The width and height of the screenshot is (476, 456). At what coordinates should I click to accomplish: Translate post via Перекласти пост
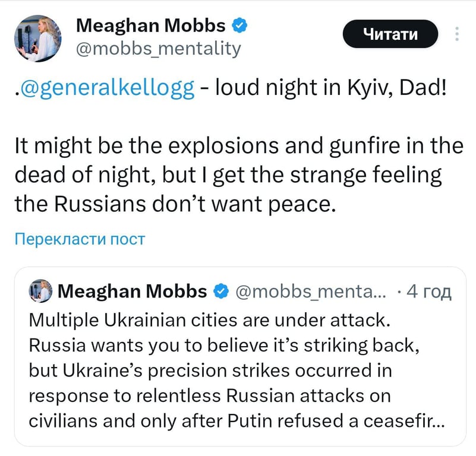(x=80, y=239)
